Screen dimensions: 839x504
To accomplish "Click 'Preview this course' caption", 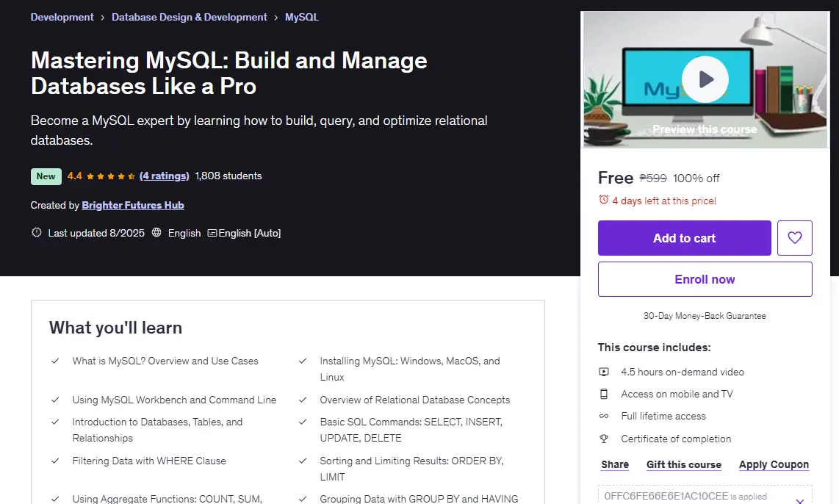I will coord(705,129).
